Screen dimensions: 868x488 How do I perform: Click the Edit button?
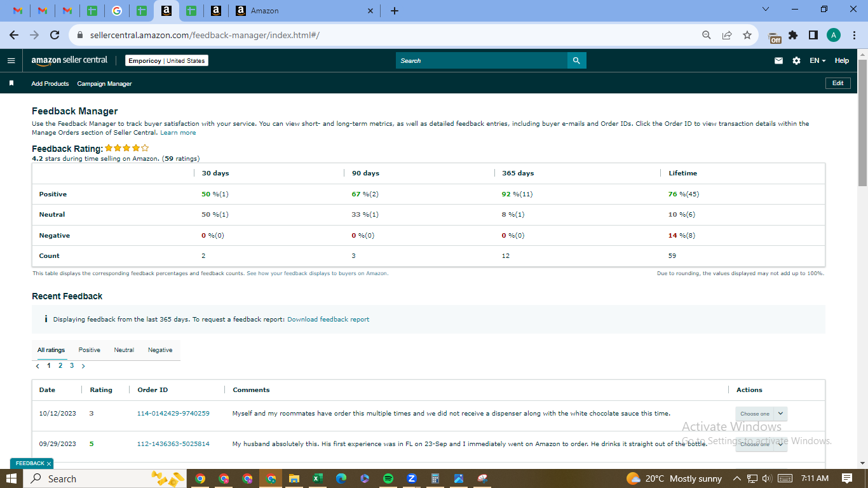tap(837, 83)
